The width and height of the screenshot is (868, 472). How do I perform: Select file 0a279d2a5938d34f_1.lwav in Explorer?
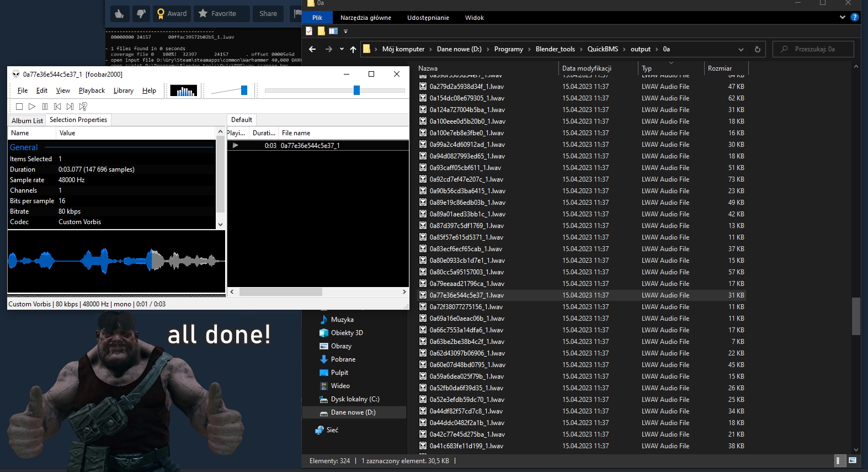[582, 87]
